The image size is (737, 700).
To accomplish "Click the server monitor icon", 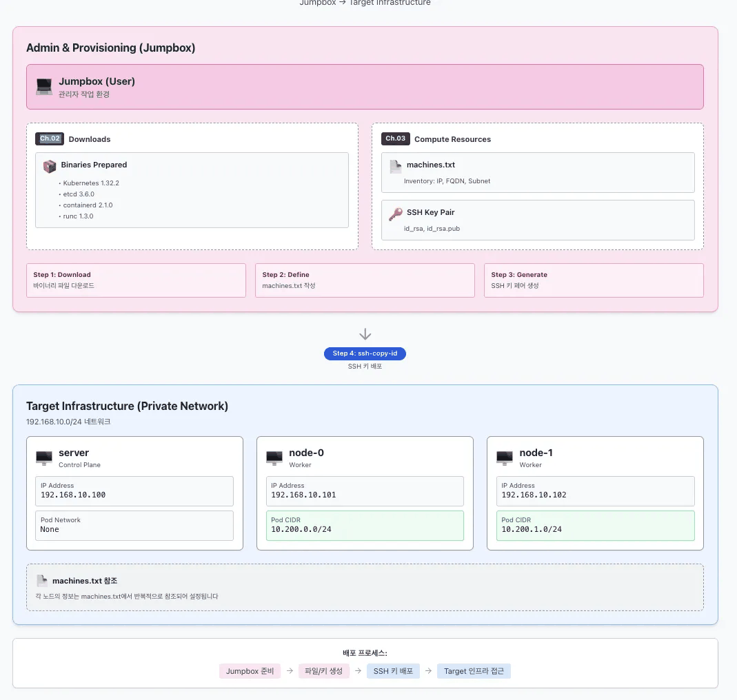I will pos(44,457).
